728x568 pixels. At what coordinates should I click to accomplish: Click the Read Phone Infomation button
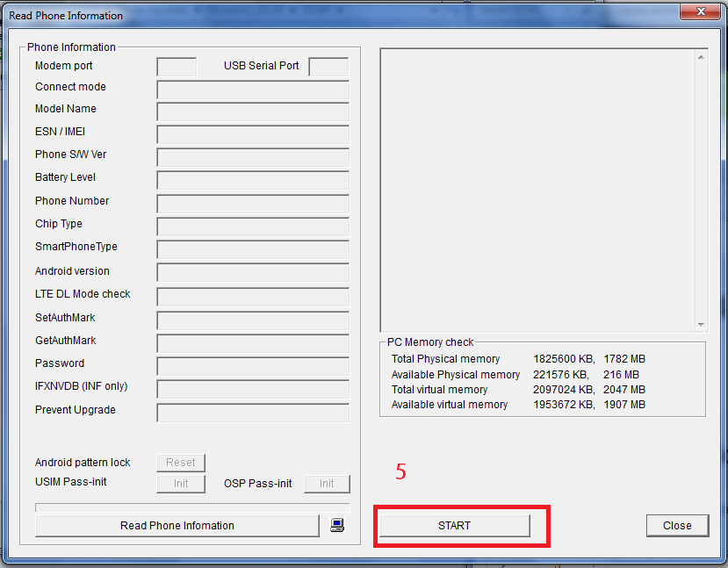[x=177, y=526]
